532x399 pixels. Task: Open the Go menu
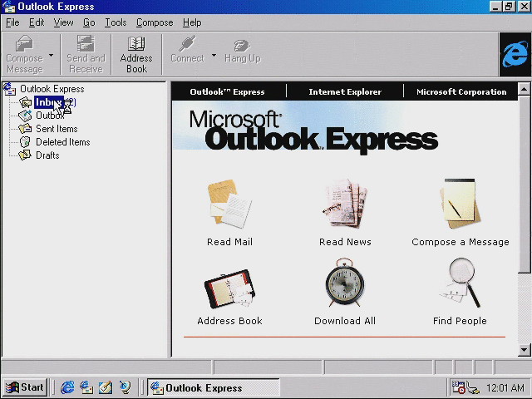[x=89, y=22]
